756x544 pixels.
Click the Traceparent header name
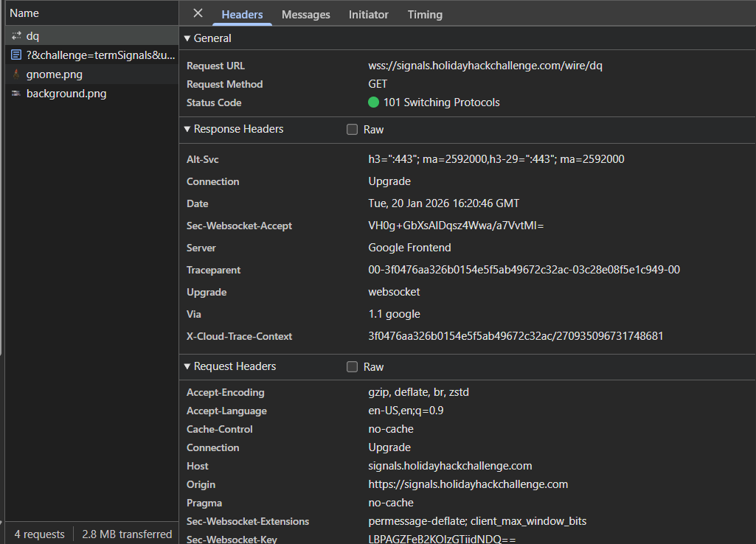tap(213, 270)
